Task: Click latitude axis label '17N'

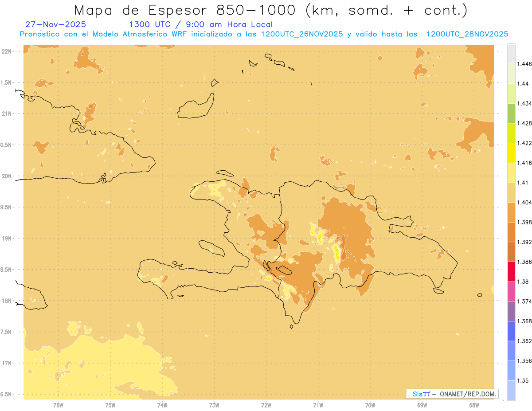Action: point(6,363)
